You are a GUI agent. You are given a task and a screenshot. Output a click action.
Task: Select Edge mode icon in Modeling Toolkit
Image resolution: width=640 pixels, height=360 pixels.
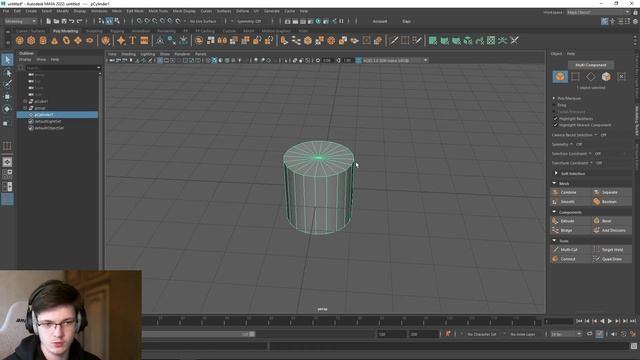591,76
